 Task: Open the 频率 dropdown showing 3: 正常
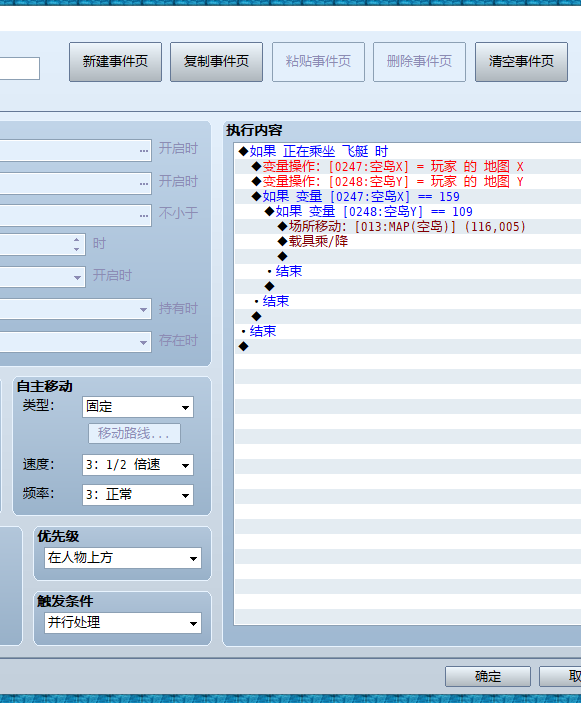[x=138, y=495]
